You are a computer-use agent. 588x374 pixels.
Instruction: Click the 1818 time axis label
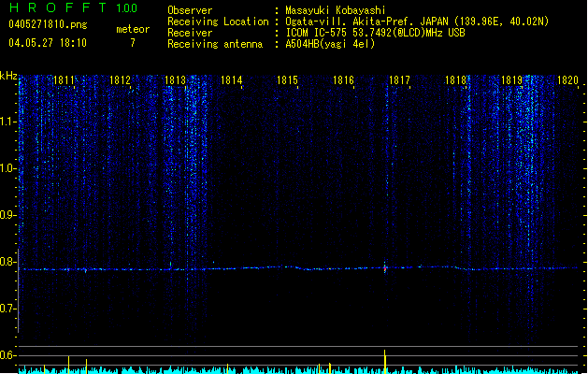[455, 80]
